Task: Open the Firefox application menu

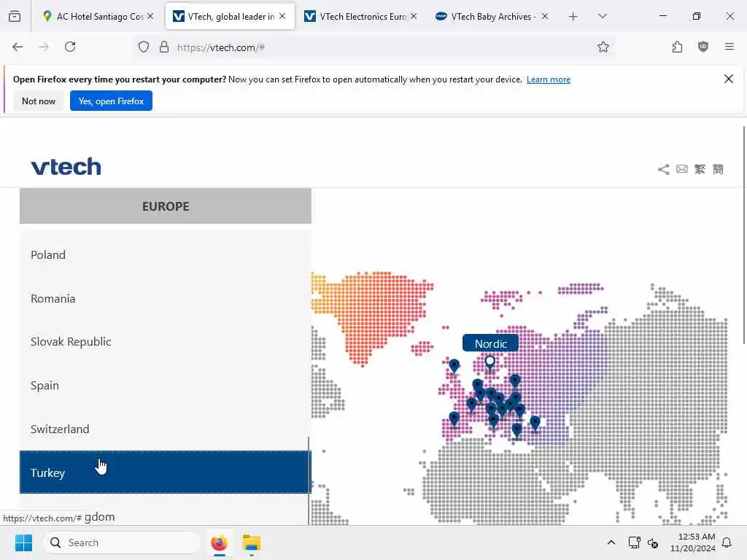Action: click(729, 47)
